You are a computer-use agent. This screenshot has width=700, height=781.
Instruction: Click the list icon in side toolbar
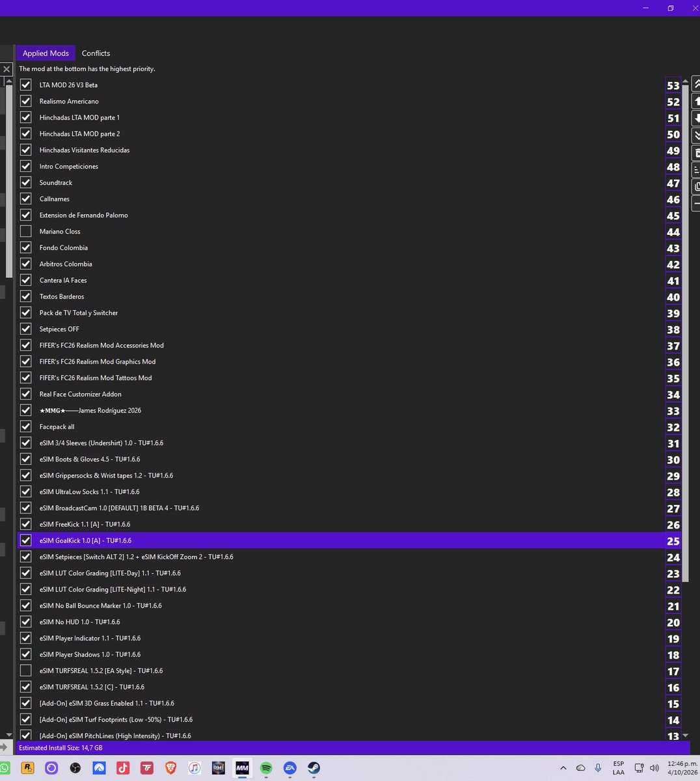pyautogui.click(x=695, y=170)
